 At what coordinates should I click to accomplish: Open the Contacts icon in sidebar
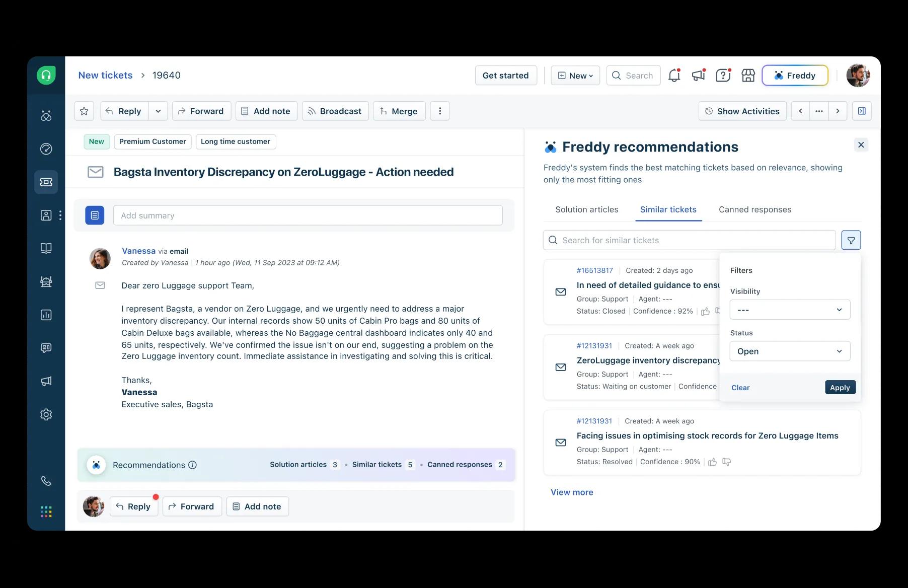click(46, 215)
